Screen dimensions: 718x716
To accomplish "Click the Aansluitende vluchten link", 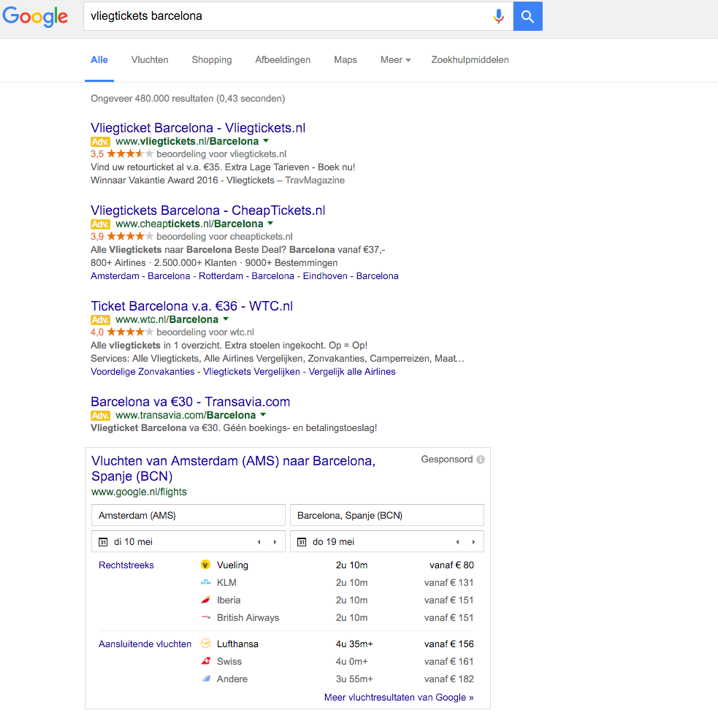I will coord(145,644).
